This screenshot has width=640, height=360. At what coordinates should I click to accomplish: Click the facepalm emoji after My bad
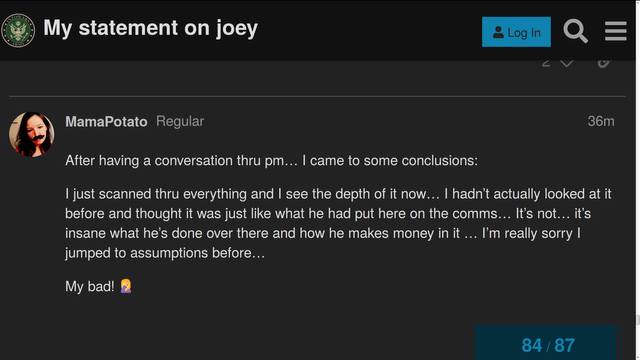point(126,286)
